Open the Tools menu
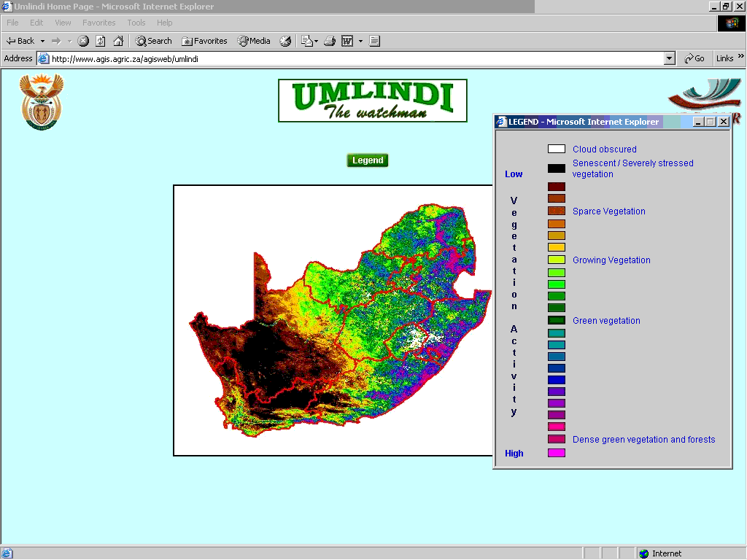Image resolution: width=747 pixels, height=560 pixels. [136, 23]
